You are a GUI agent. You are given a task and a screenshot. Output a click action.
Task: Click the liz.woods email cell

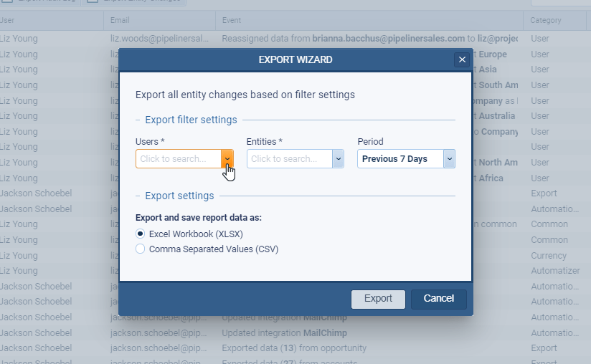pos(161,39)
